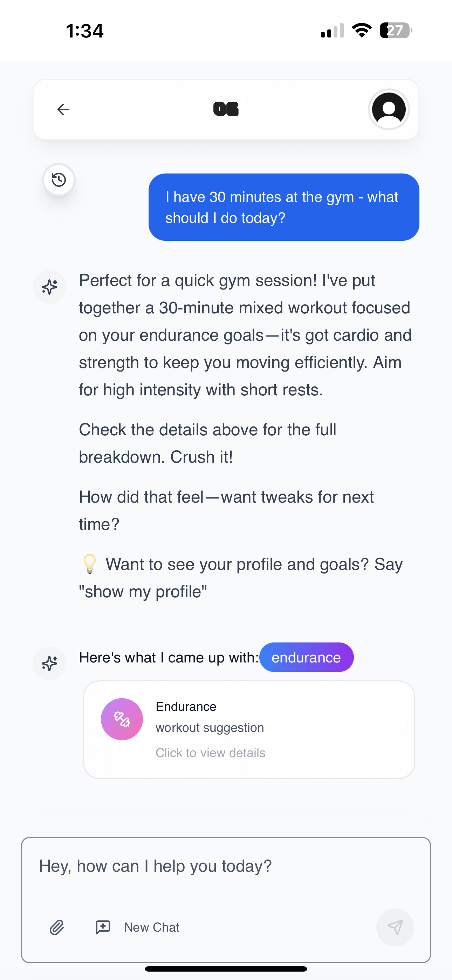Tap the battery indicator in status bar
The image size is (452, 980).
tap(396, 30)
